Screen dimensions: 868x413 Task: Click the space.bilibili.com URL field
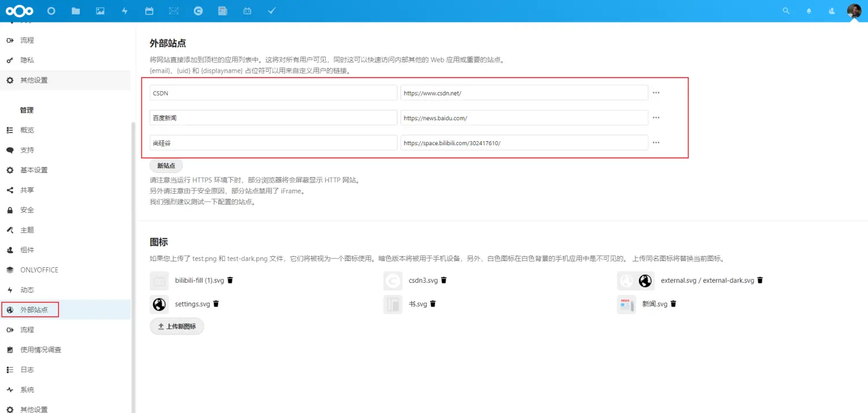coord(524,142)
